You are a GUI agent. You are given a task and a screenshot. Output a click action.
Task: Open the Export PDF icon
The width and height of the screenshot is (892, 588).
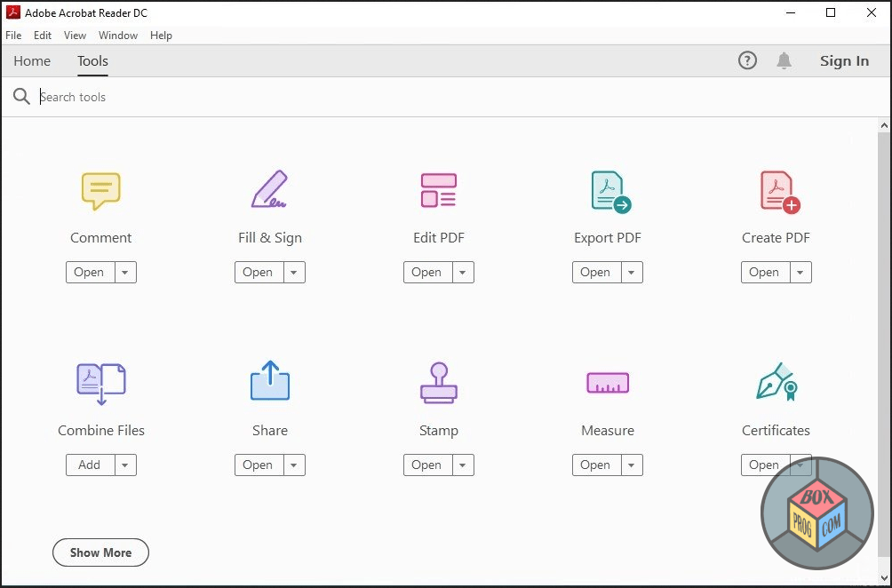point(607,189)
